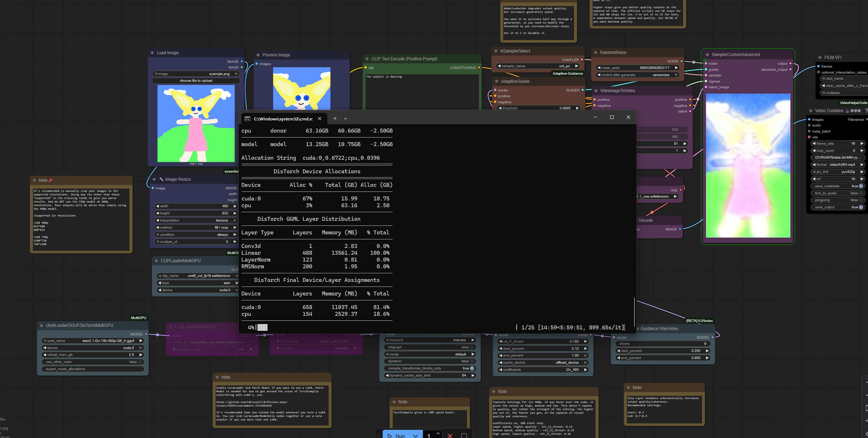The image size is (868, 438).
Task: Decrease crf with its left arrow
Action: [814, 179]
